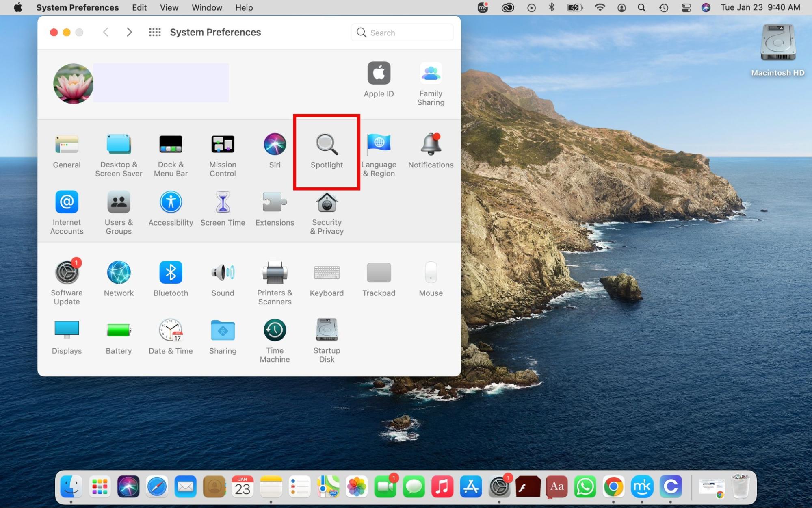The height and width of the screenshot is (508, 812).
Task: Launch Safari from the Dock
Action: coord(157,486)
